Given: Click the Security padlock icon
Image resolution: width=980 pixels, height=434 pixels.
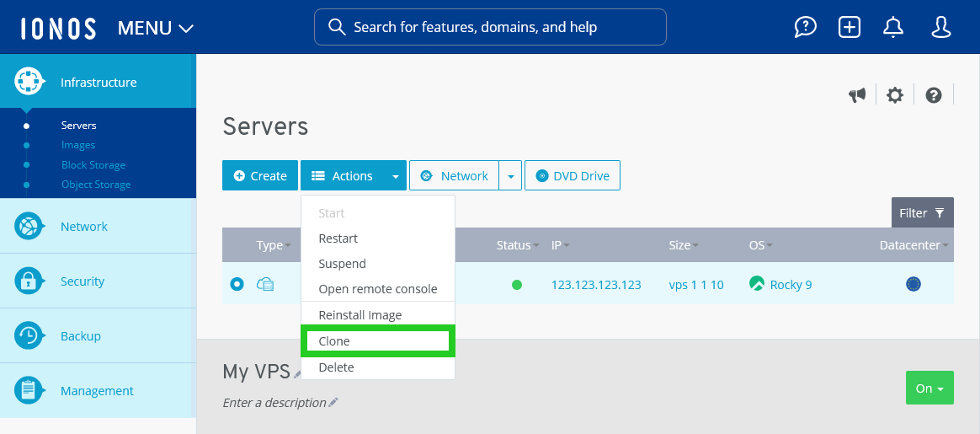Looking at the screenshot, I should tap(29, 281).
